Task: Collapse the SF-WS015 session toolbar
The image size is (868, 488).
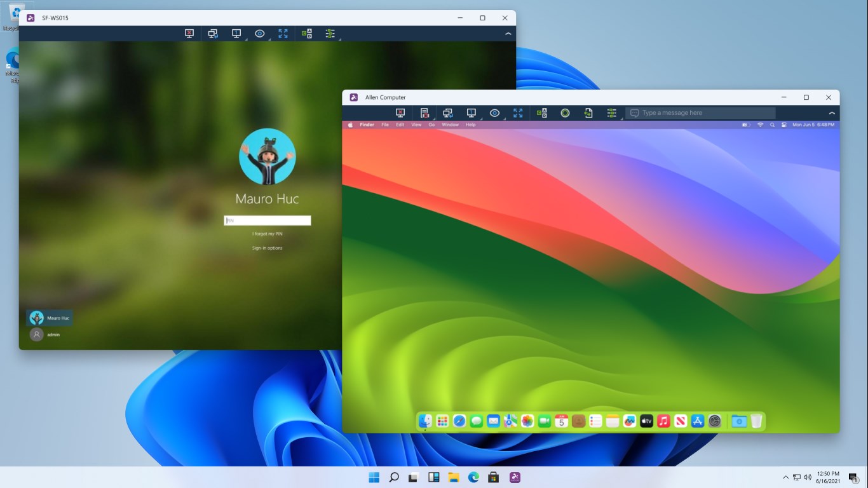Action: (507, 33)
